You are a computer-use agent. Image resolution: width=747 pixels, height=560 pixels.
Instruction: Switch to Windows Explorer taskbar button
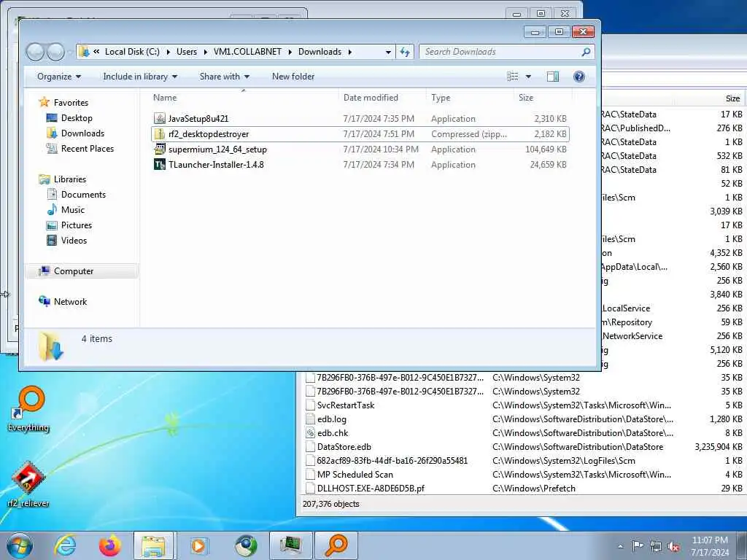[155, 545]
